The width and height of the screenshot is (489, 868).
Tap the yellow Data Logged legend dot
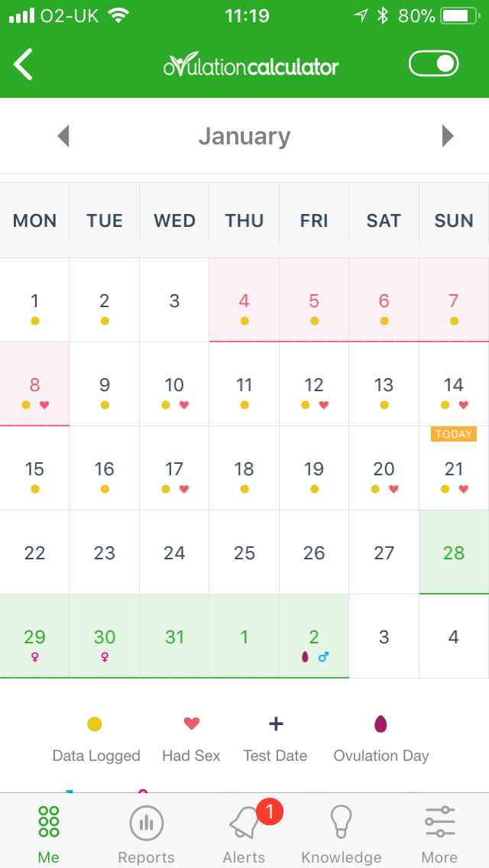pos(95,724)
